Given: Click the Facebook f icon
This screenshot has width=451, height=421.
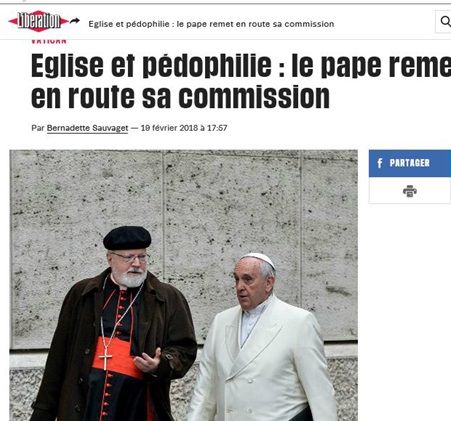Looking at the screenshot, I should click(380, 163).
